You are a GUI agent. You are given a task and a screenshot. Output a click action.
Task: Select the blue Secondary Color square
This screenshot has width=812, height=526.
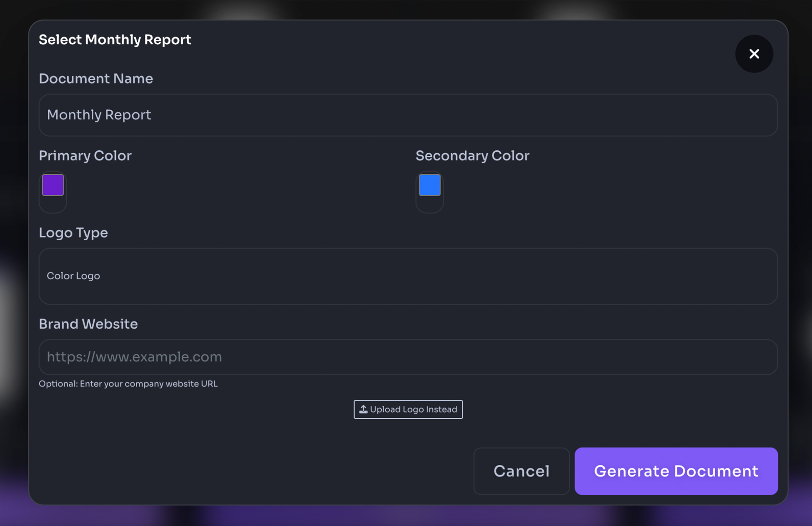429,185
